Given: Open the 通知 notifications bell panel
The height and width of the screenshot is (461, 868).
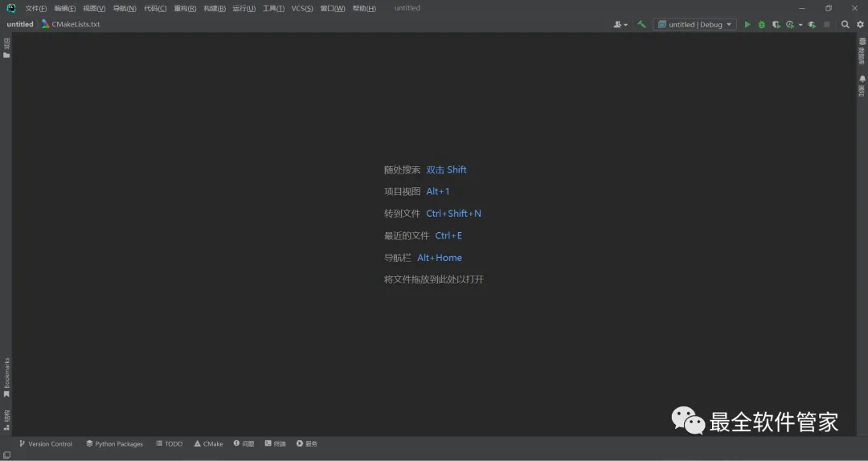Looking at the screenshot, I should (862, 86).
